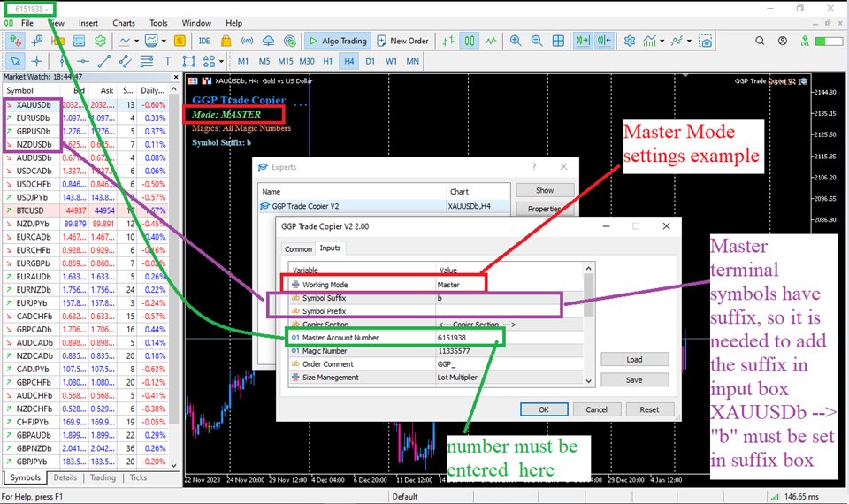Click Magic Number value 11335577
This screenshot has width=849, height=504.
509,351
